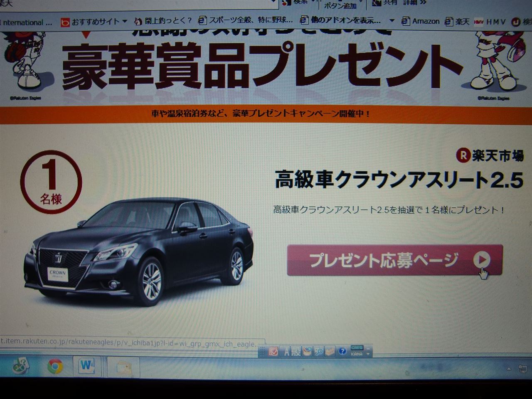Click the description text below the car title
Image resolution: width=532 pixels, height=399 pixels.
[x=389, y=210]
